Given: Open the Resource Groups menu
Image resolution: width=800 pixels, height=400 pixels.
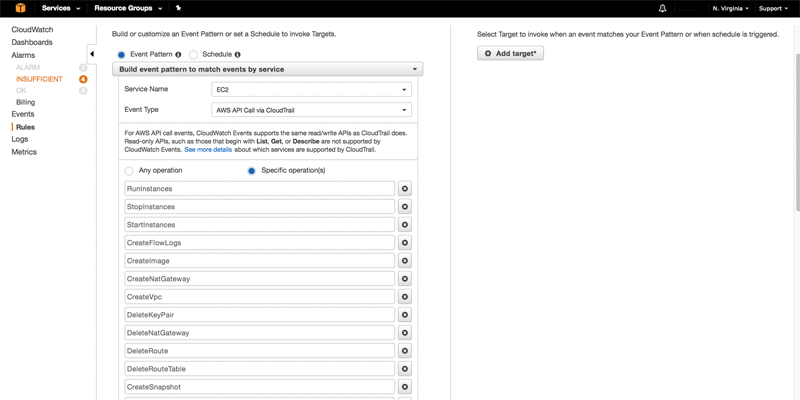Looking at the screenshot, I should click(128, 8).
